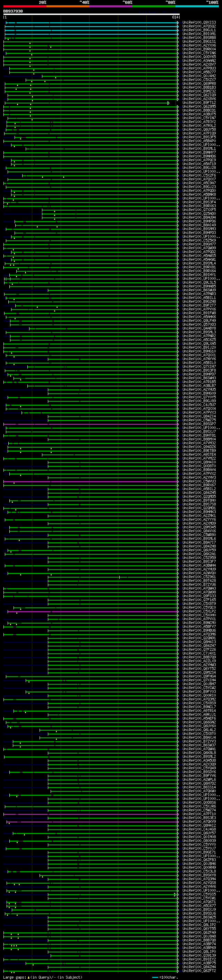Click hit label UniRef100_Q69PR8
This screenshot has height=980, width=222.
[x=199, y=84]
